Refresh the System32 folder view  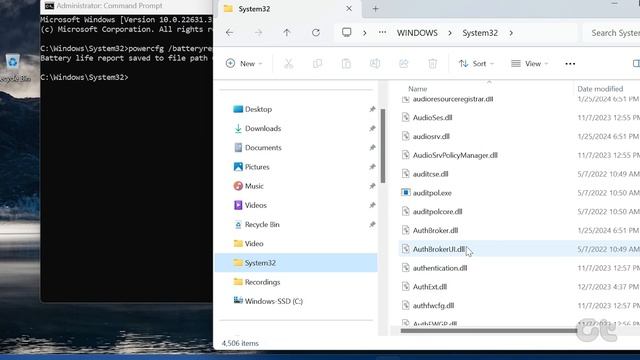point(316,33)
